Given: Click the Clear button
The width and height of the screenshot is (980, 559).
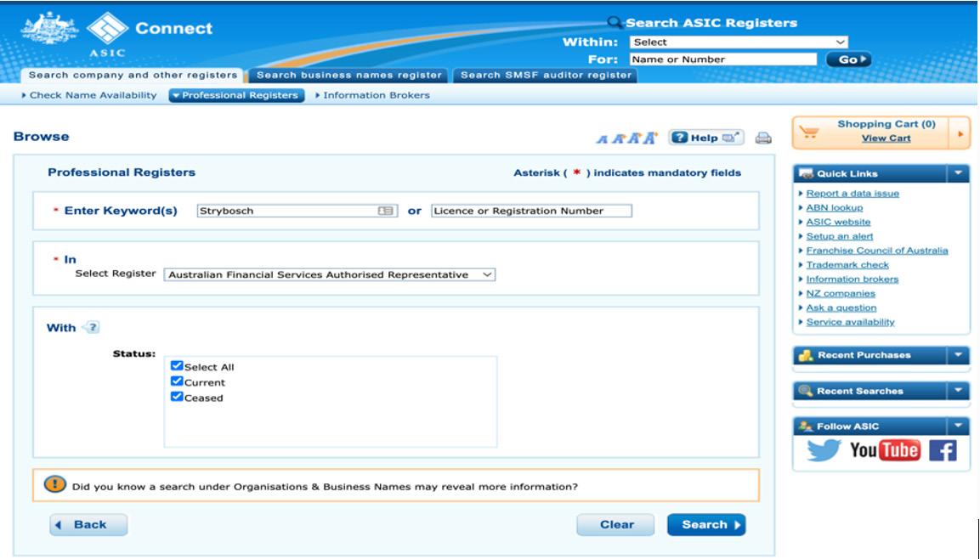Looking at the screenshot, I should [x=615, y=525].
